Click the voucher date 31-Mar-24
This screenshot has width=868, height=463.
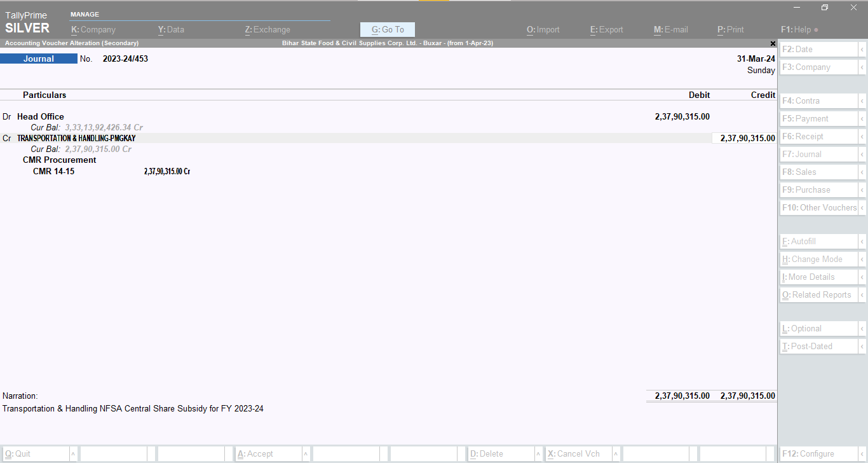756,59
